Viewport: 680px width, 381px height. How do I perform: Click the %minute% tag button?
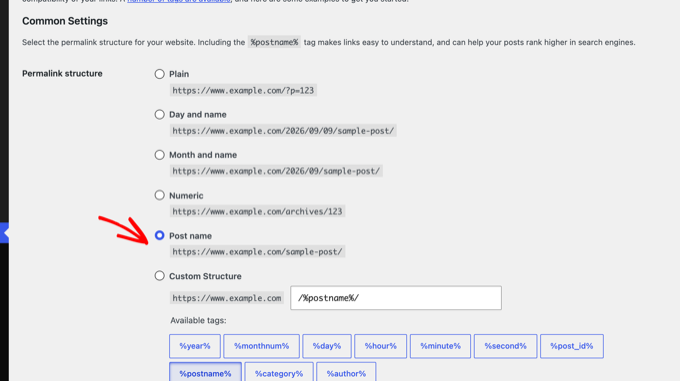click(x=440, y=346)
